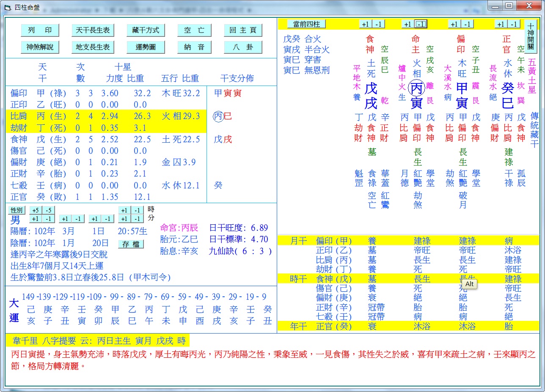The image size is (545, 392).
Task: Click +1 above the 戊戌 hour pillar
Action: point(366,24)
